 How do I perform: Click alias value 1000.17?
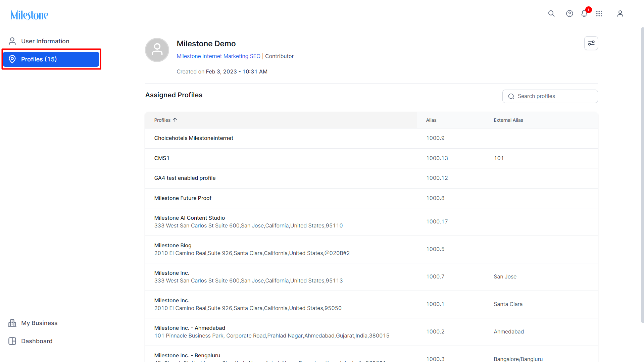pos(437,222)
